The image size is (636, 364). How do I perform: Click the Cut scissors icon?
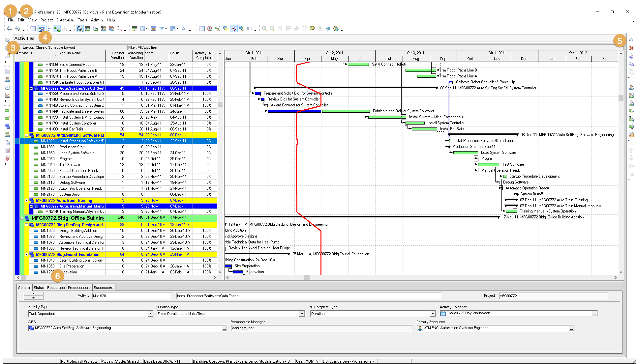coord(631,56)
